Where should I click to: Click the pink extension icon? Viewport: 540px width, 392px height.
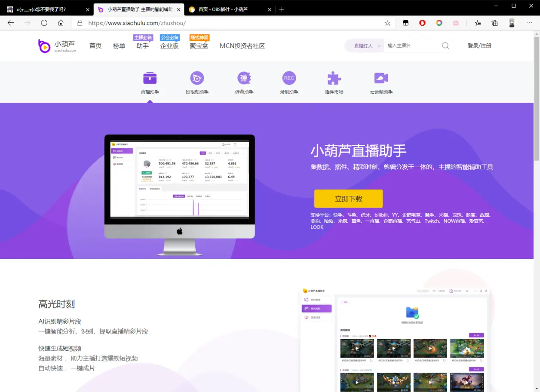(456, 23)
